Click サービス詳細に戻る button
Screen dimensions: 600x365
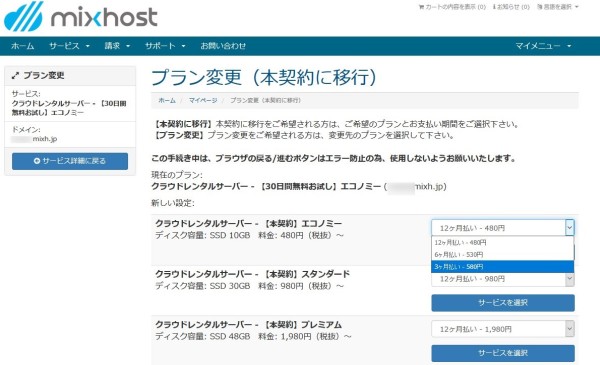pyautogui.click(x=70, y=161)
